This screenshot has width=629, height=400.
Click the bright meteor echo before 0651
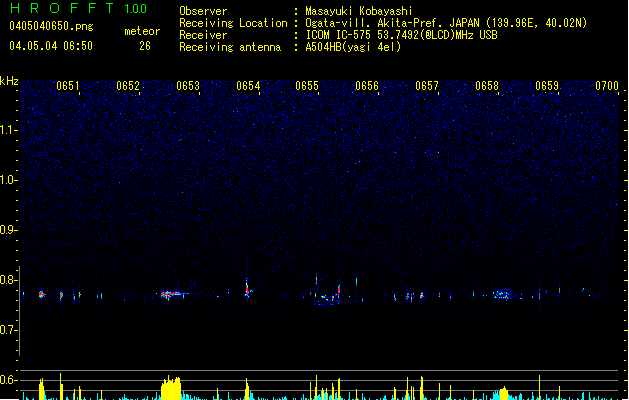pyautogui.click(x=41, y=294)
